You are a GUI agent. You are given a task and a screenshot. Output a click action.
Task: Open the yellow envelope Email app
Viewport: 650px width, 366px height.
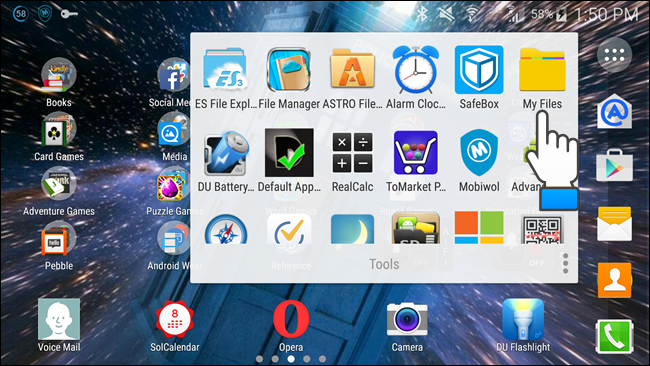click(x=614, y=224)
